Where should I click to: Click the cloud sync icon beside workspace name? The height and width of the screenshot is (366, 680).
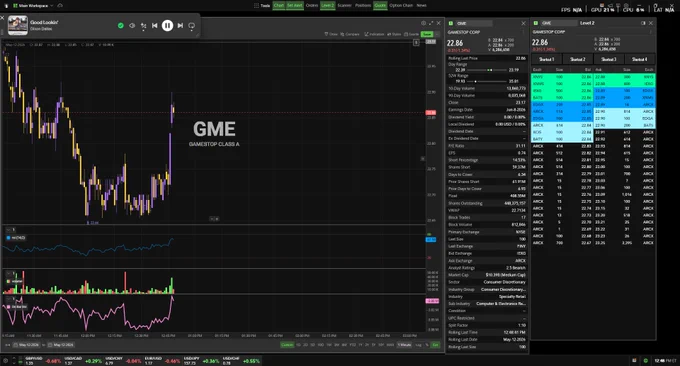pyautogui.click(x=60, y=6)
